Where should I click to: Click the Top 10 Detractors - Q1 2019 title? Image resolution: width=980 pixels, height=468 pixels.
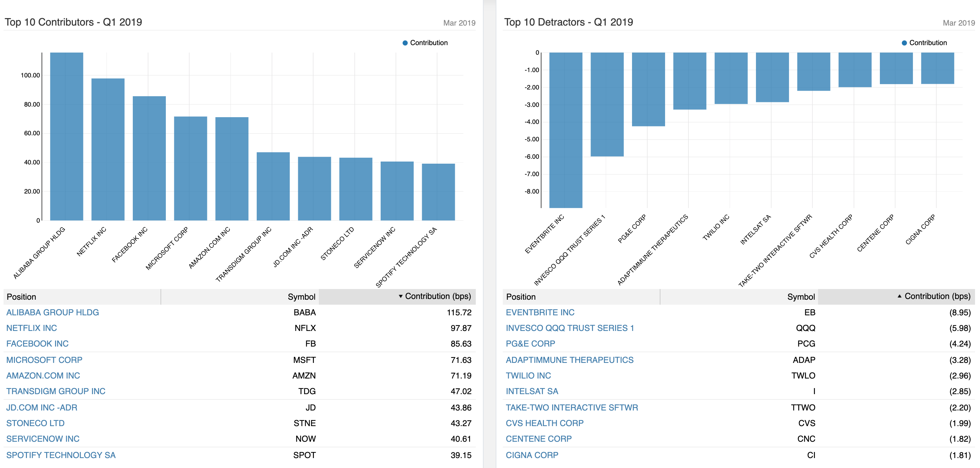pyautogui.click(x=569, y=22)
